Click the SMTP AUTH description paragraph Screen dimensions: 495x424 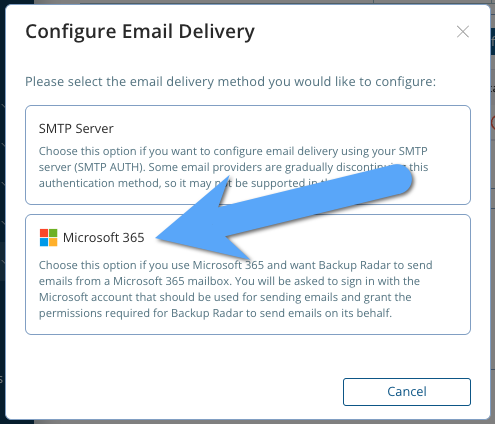pos(233,167)
